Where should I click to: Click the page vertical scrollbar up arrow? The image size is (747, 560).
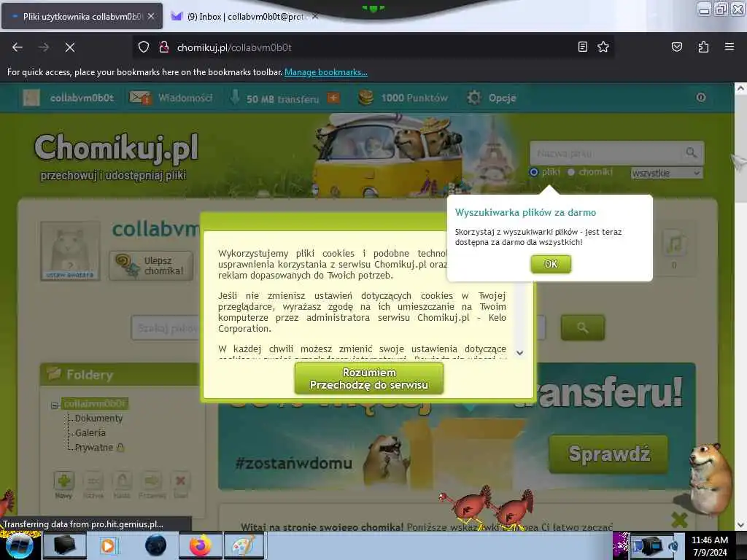coord(740,88)
